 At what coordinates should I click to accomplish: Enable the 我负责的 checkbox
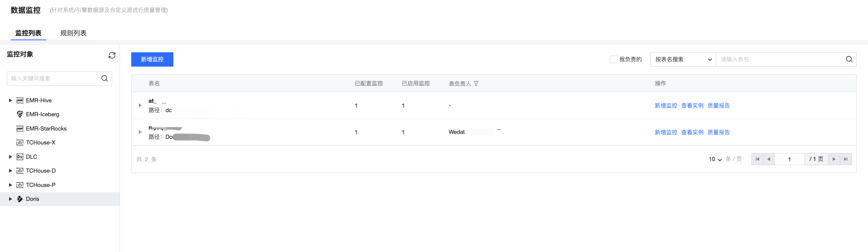pyautogui.click(x=613, y=59)
